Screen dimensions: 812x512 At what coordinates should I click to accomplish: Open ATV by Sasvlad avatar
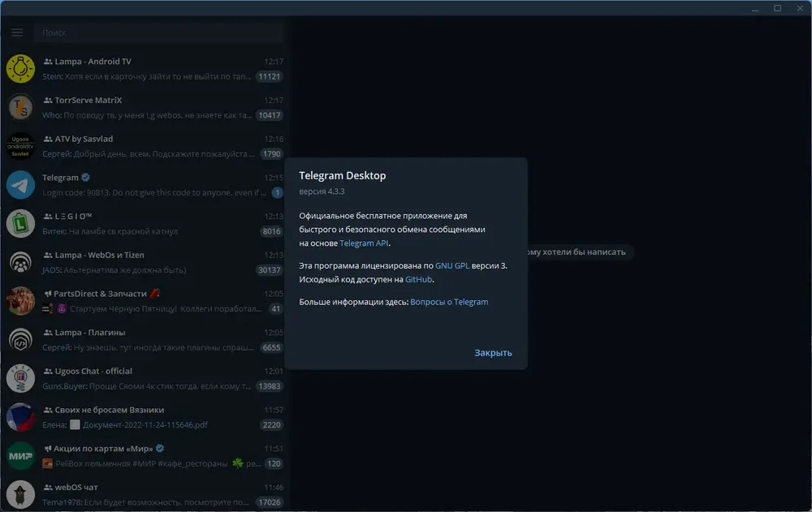point(20,146)
